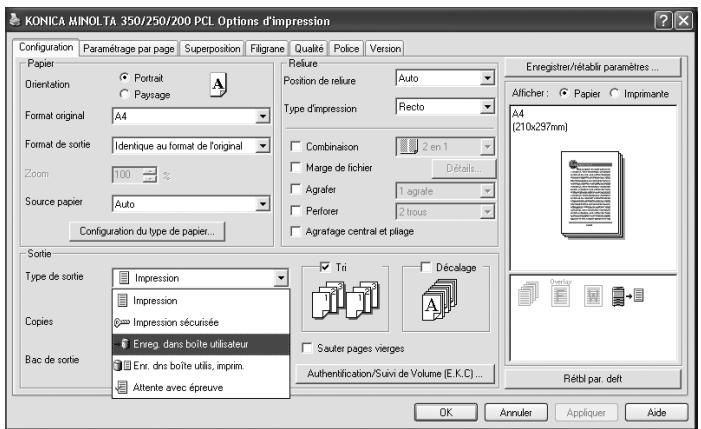Open the 2 en 1 combination dropdown
Screen dimensions: 701x429
coord(487,147)
